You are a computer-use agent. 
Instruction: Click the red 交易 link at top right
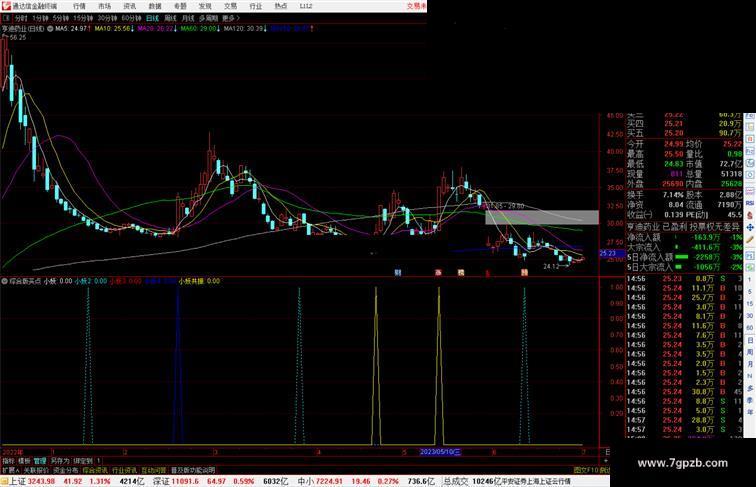(416, 6)
